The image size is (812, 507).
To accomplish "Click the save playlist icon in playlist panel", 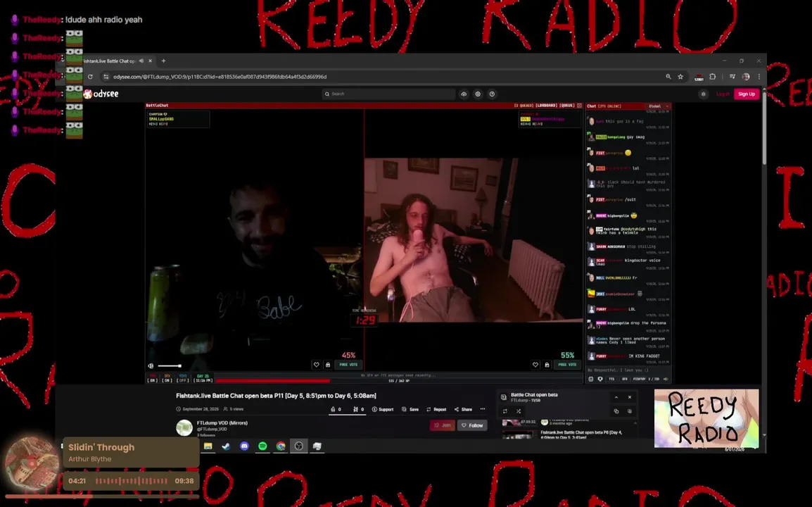I will tap(630, 411).
